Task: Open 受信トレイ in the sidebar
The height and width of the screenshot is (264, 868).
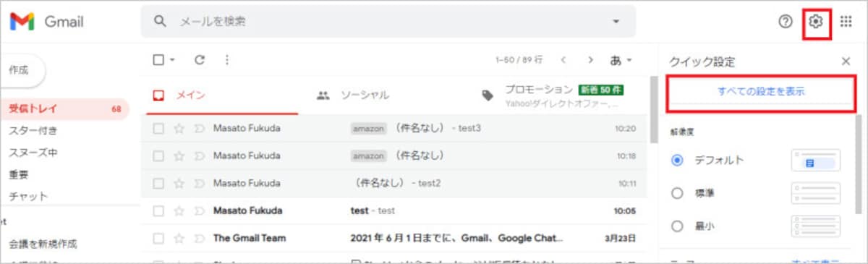Action: (64, 109)
